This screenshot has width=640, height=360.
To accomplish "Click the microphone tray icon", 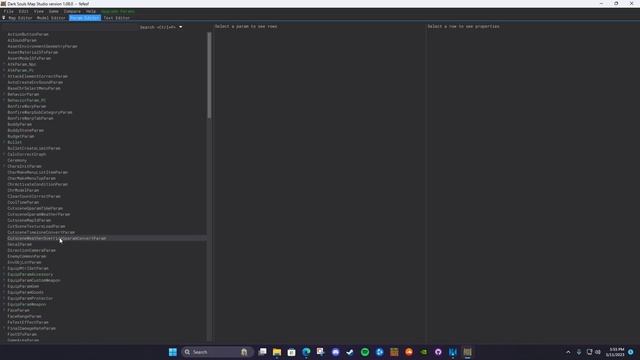I will pos(579,352).
